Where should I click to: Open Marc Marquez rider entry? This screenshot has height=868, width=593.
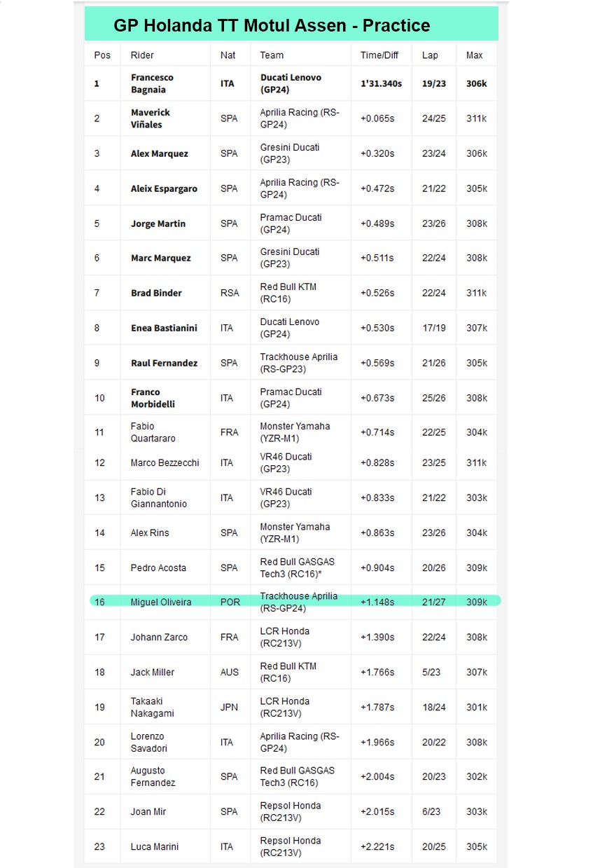click(160, 258)
